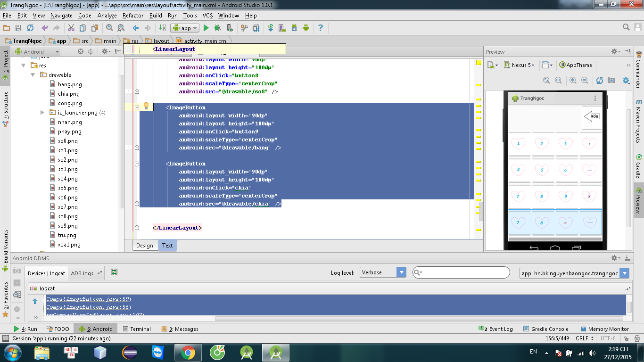This screenshot has height=362, width=644.
Task: Run the app using the green Run icon
Action: click(206, 28)
